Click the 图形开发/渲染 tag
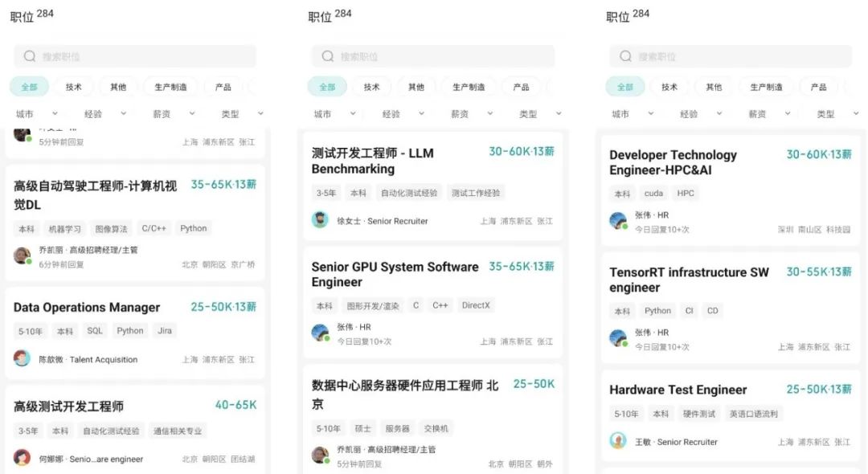Image resolution: width=868 pixels, height=474 pixels. click(x=373, y=305)
